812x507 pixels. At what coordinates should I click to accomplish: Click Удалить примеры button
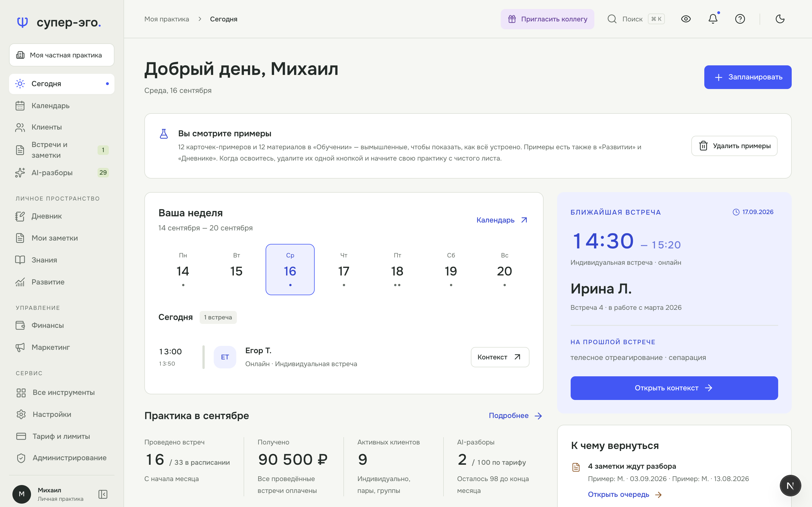coord(734,146)
